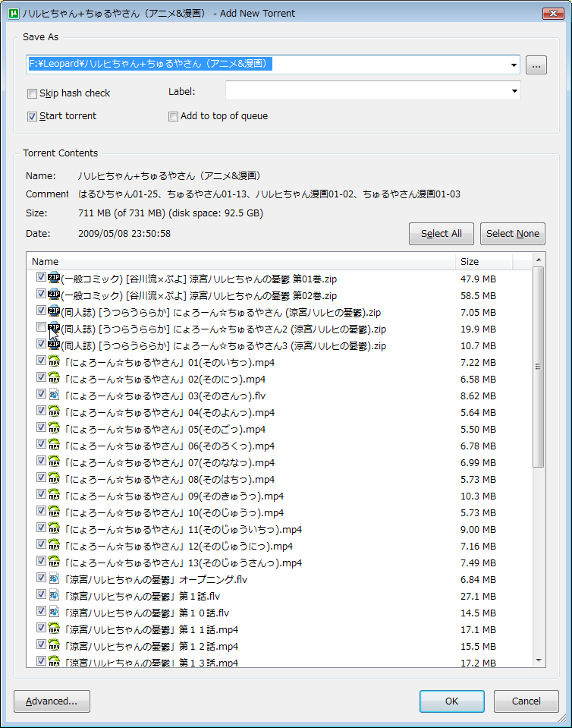This screenshot has width=572, height=728.
Task: Click ZIP icon of the 7.05 MB file
Action: 54,311
